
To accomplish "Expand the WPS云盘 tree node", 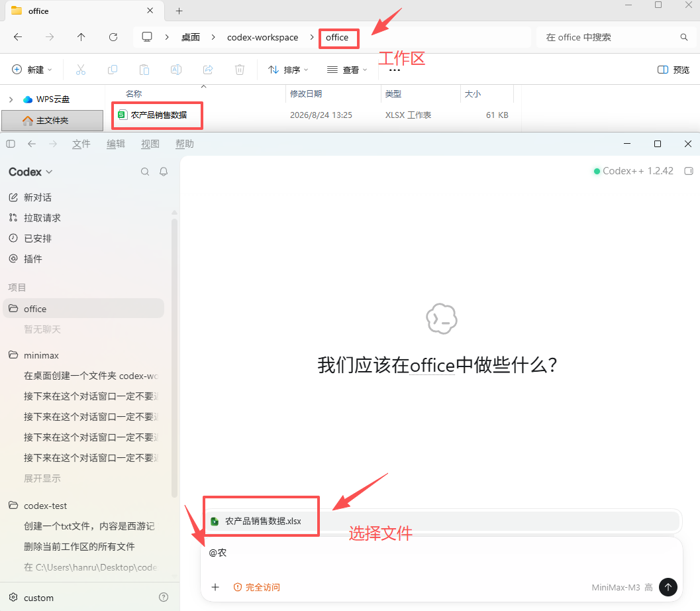I will 11,99.
